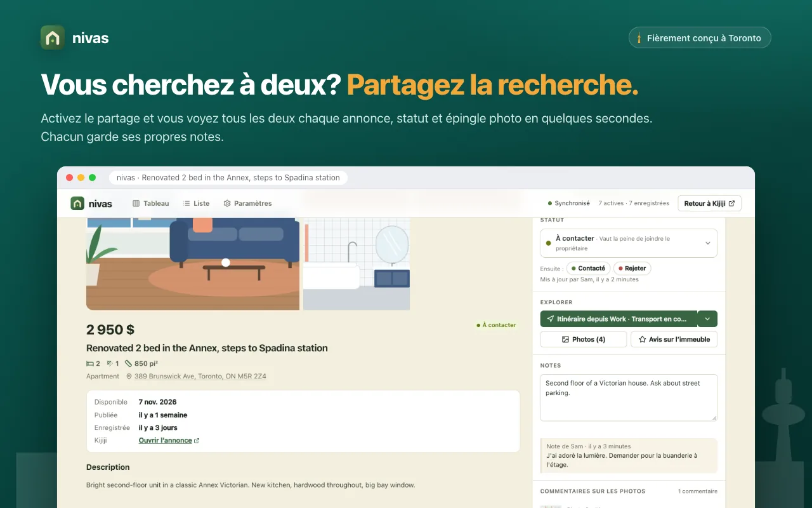The image size is (812, 508).
Task: Click the CN Tower icon in Toronto badge
Action: click(639, 38)
